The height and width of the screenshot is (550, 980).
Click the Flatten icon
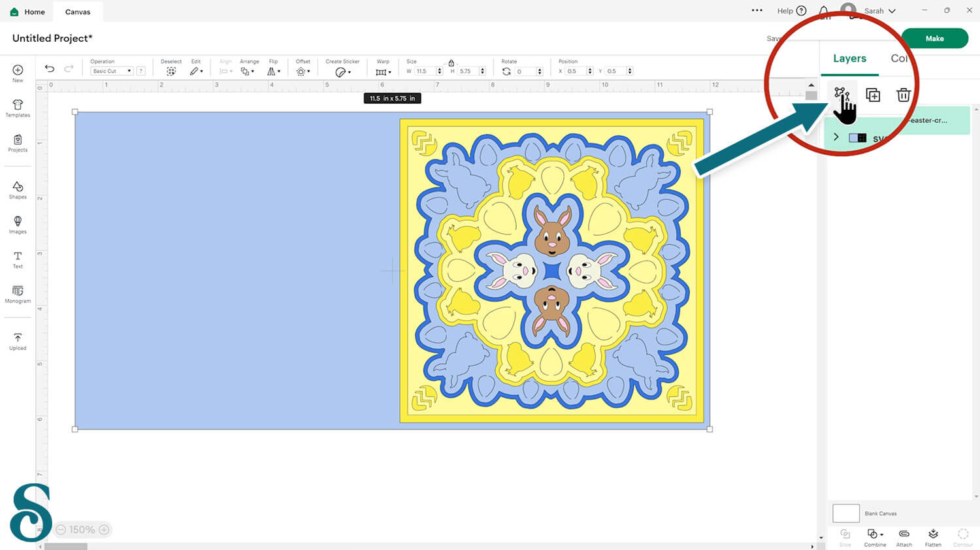(933, 534)
